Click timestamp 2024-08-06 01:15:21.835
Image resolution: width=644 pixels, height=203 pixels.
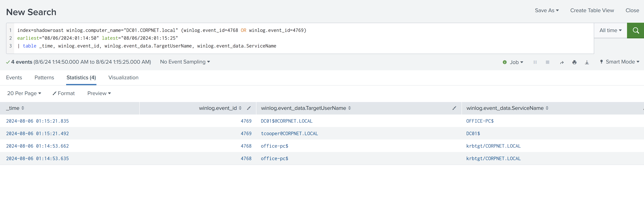point(38,121)
